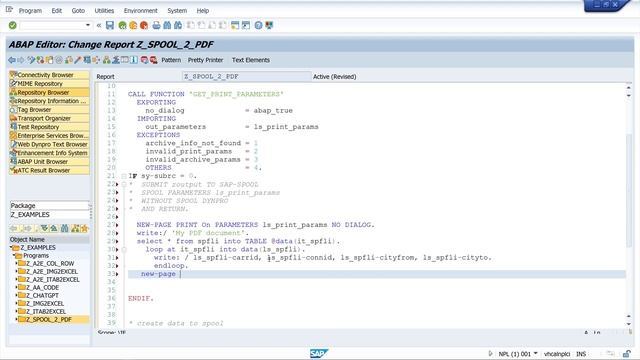Collapse the command field with double chevron
640x360 pixels.
(x=99, y=25)
